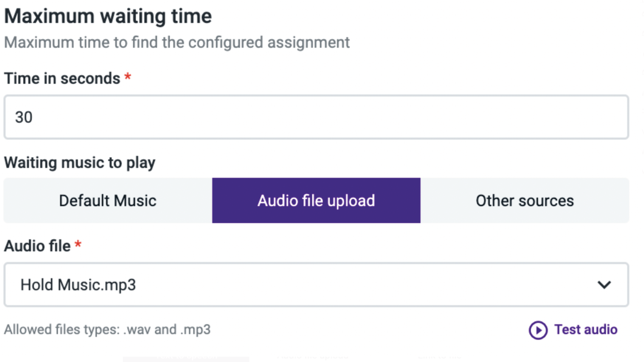Click the Maximum time to find description
The height and width of the screenshot is (362, 644).
click(177, 42)
